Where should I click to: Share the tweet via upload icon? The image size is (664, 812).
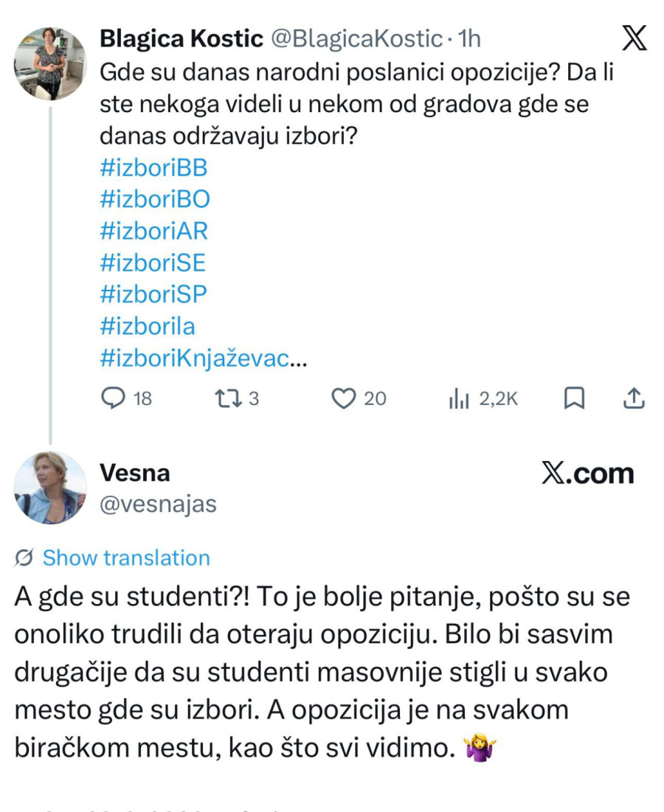click(x=634, y=399)
